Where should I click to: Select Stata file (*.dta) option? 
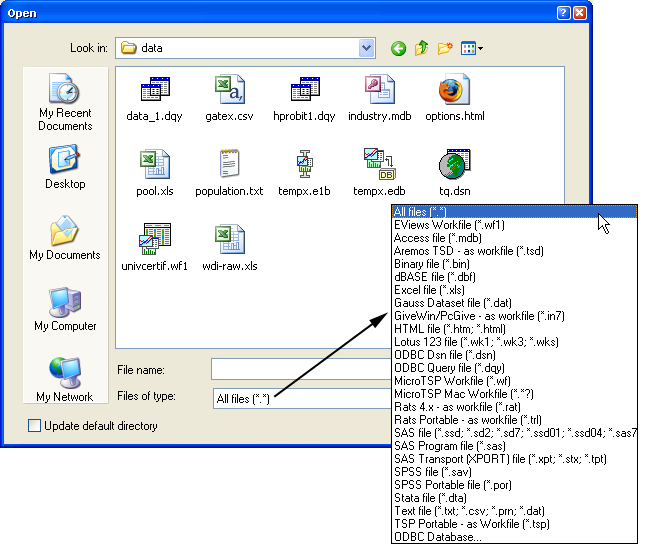[x=432, y=498]
